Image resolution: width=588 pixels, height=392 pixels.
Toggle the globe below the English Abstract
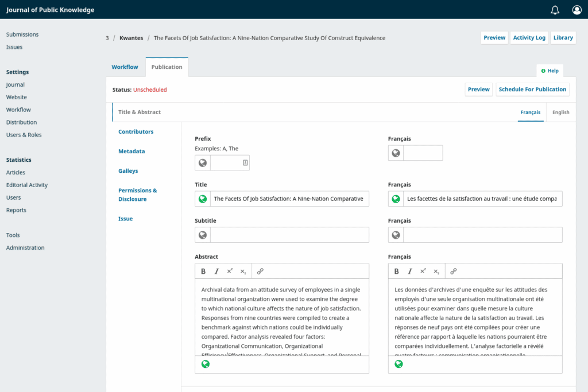(x=206, y=363)
